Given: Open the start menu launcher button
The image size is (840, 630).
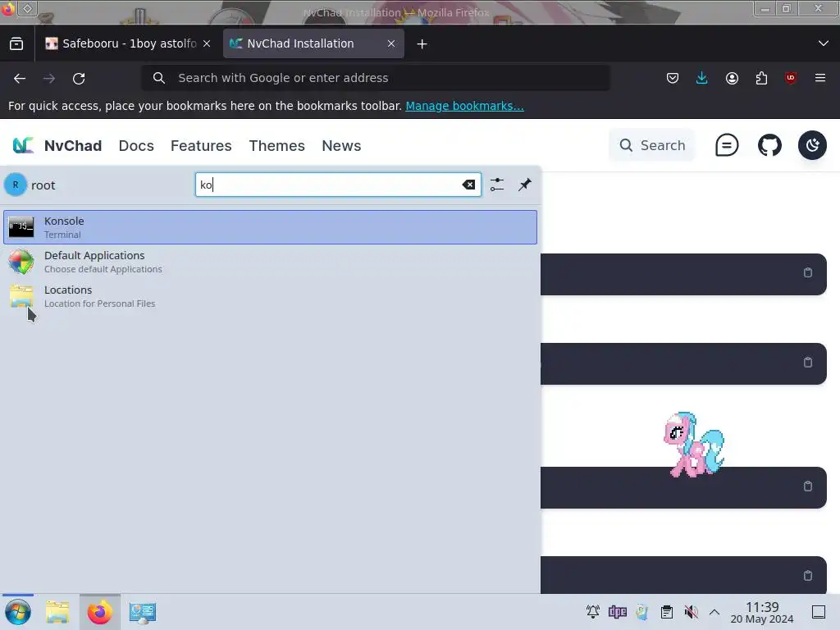Looking at the screenshot, I should 18,612.
